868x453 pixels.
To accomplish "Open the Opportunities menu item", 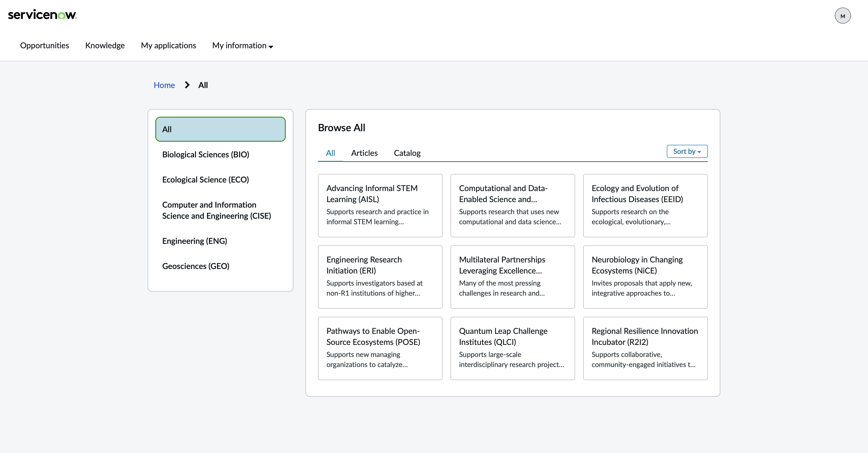I will pyautogui.click(x=44, y=46).
